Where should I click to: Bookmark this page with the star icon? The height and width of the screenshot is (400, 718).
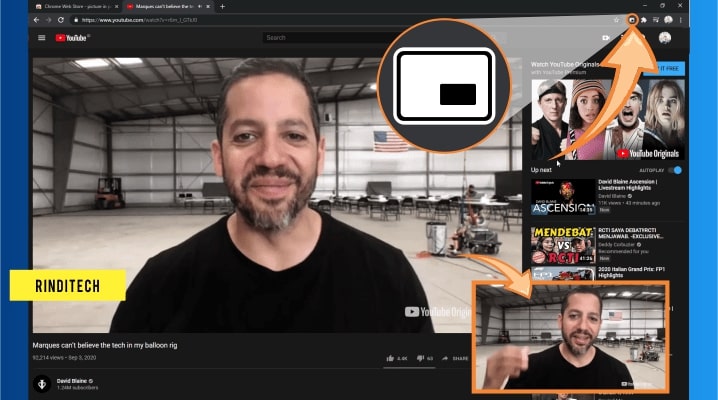pos(616,20)
